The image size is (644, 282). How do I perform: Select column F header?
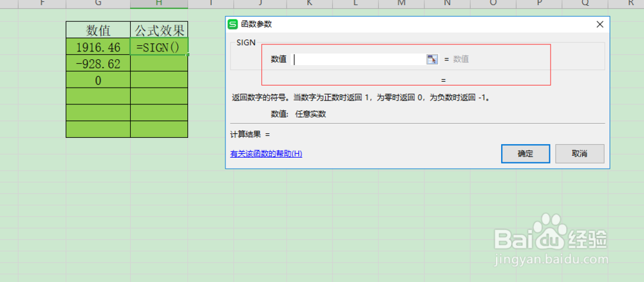click(x=42, y=4)
